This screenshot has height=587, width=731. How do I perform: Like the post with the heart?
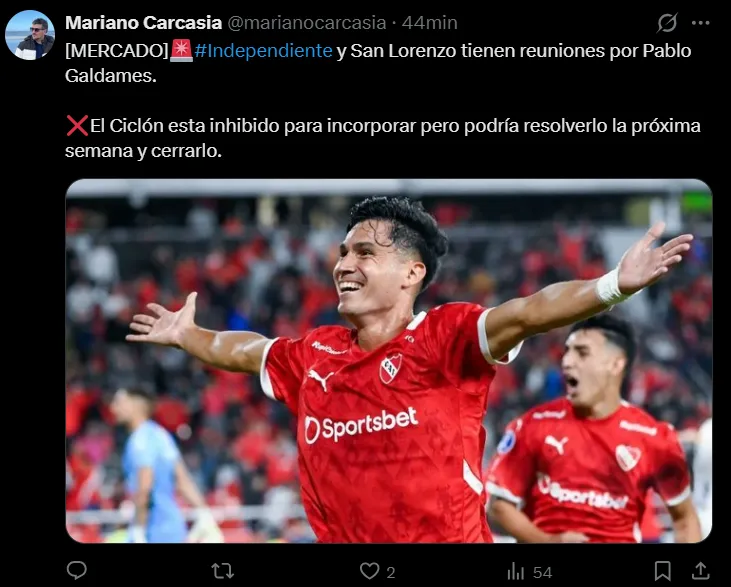[370, 571]
